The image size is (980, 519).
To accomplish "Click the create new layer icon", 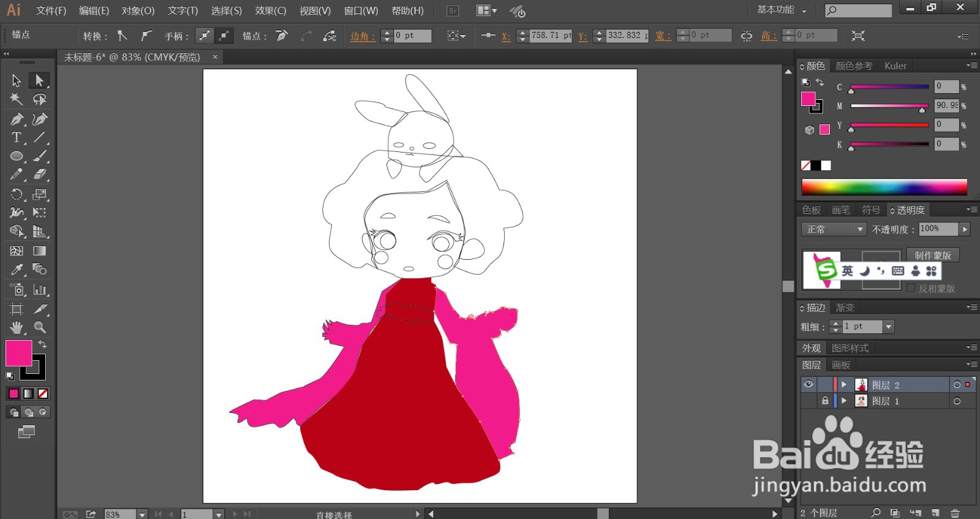I will point(935,512).
